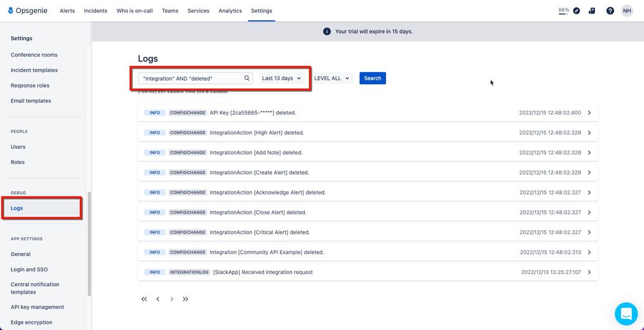Open the what's new icon
This screenshot has width=644, height=330.
[x=592, y=11]
